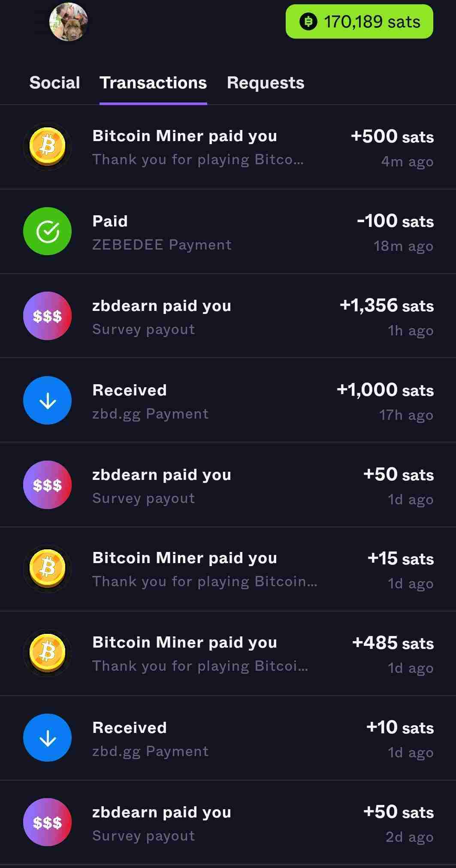Tap the +485 sats amount
The height and width of the screenshot is (868, 456).
[393, 643]
